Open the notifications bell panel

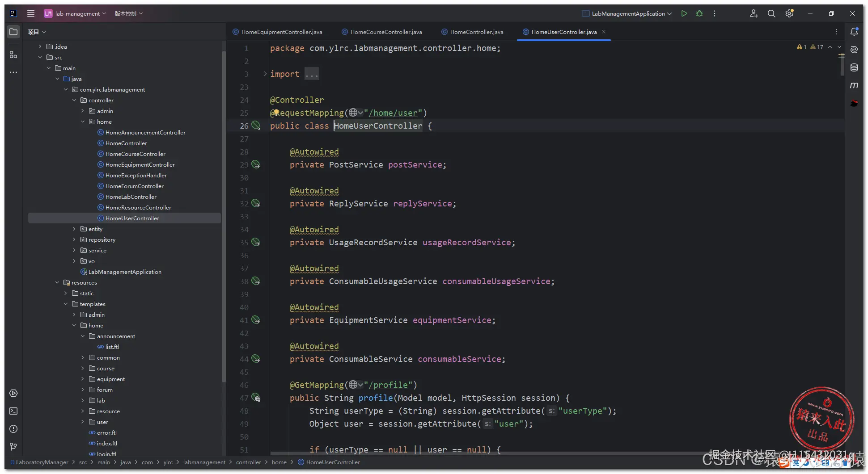[x=854, y=32]
